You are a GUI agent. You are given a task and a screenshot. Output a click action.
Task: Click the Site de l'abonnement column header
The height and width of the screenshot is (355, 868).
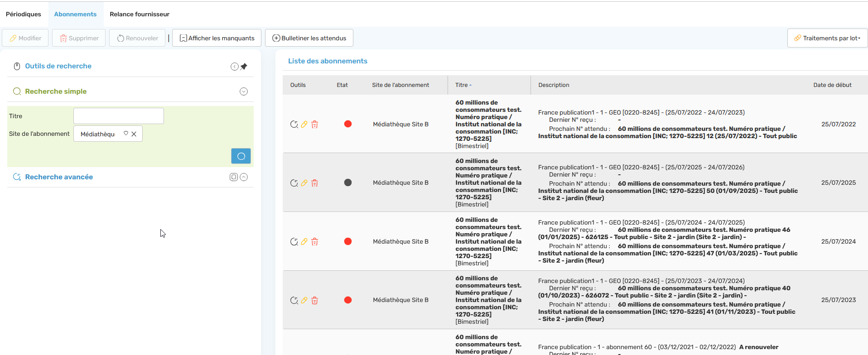coord(400,85)
